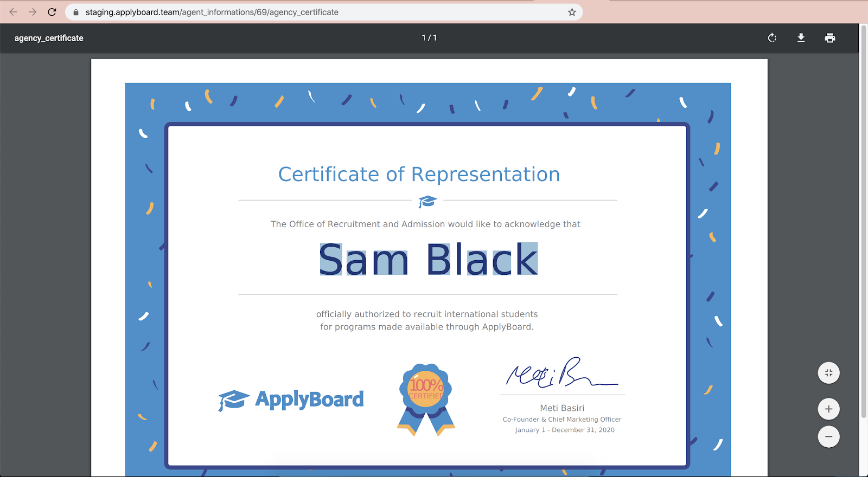Rotate the PDF clockwise

click(772, 38)
